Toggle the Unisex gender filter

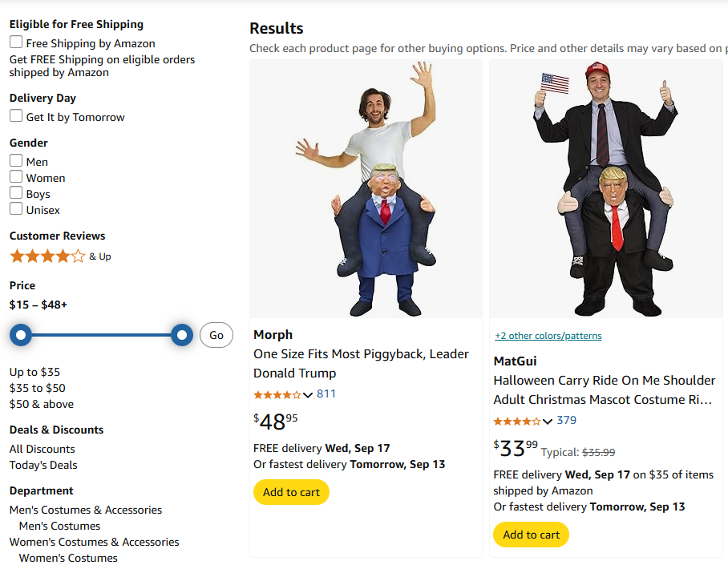(16, 209)
